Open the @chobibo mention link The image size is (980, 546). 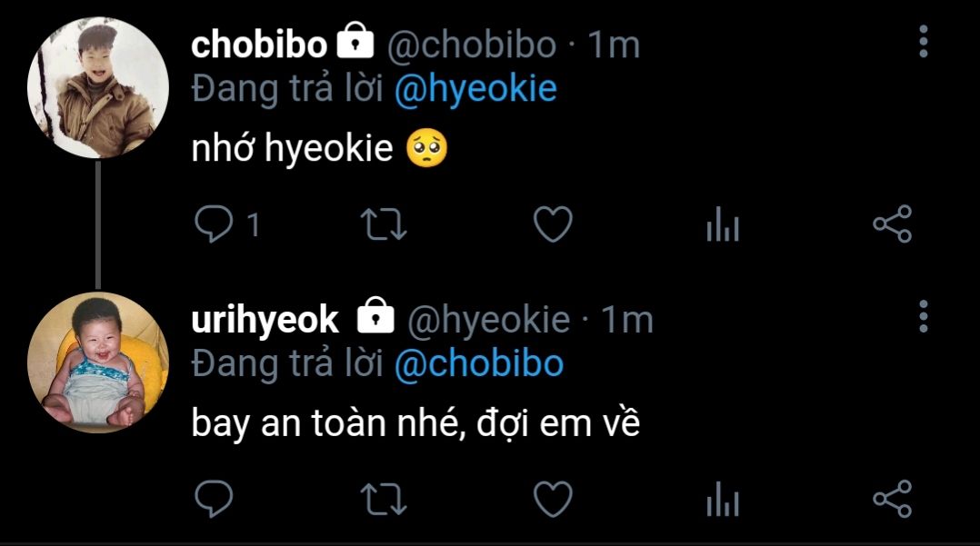click(x=479, y=363)
